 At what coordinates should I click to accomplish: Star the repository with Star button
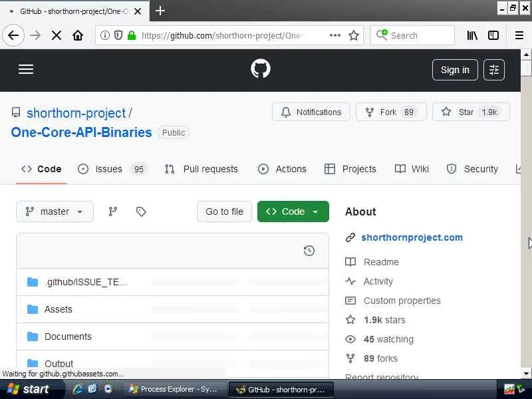[x=471, y=112]
